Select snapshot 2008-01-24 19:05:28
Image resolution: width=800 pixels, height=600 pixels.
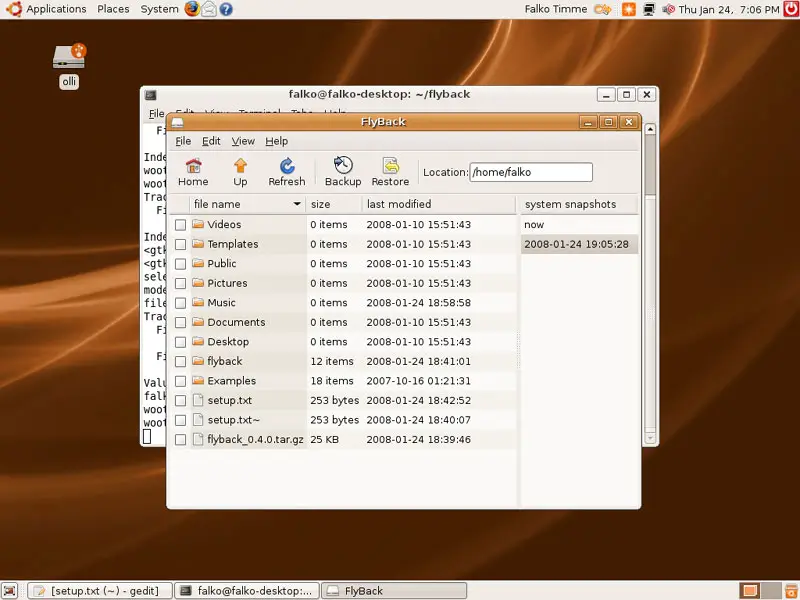[580, 244]
